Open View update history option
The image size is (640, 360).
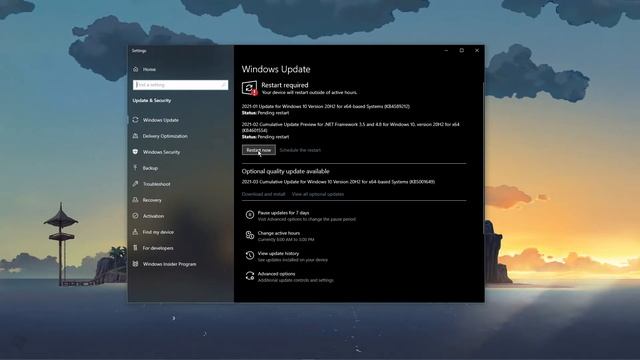(x=278, y=253)
